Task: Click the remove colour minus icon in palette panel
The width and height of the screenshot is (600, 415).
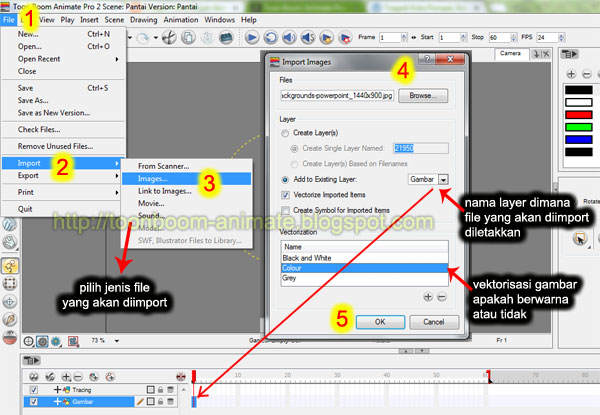Action: click(x=587, y=74)
